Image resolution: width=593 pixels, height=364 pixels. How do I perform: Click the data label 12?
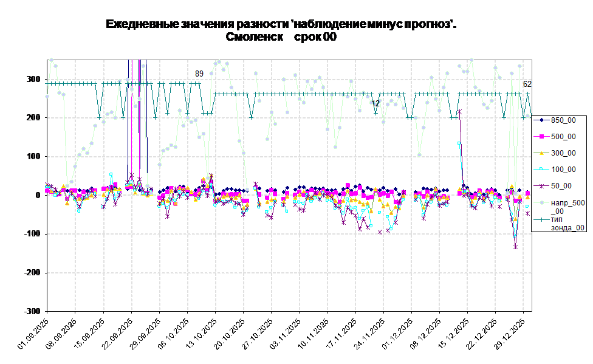click(x=375, y=104)
